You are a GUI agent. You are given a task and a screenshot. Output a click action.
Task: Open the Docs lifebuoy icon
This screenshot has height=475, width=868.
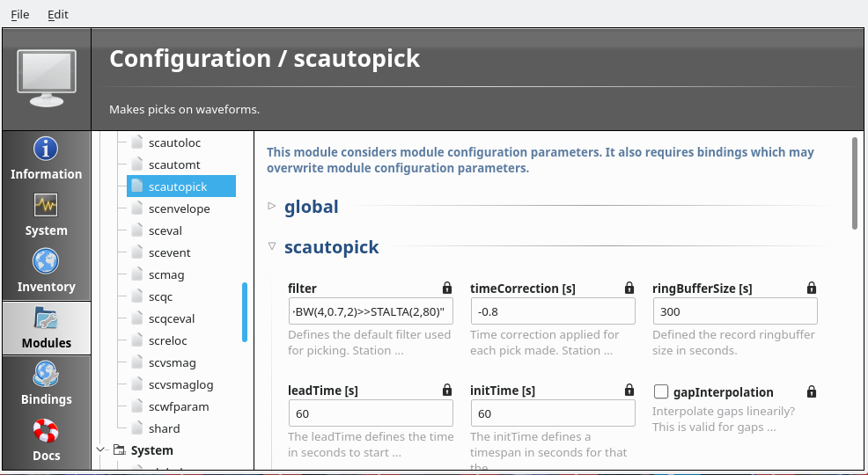46,432
